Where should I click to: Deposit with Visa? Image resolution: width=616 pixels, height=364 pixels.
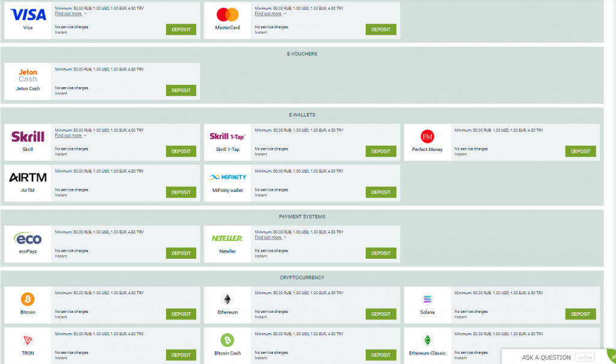coord(181,29)
